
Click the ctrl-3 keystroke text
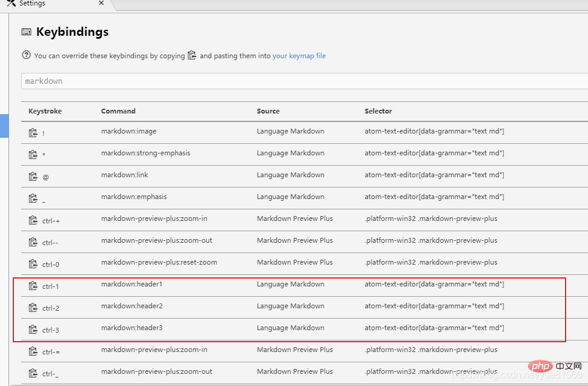(x=51, y=330)
